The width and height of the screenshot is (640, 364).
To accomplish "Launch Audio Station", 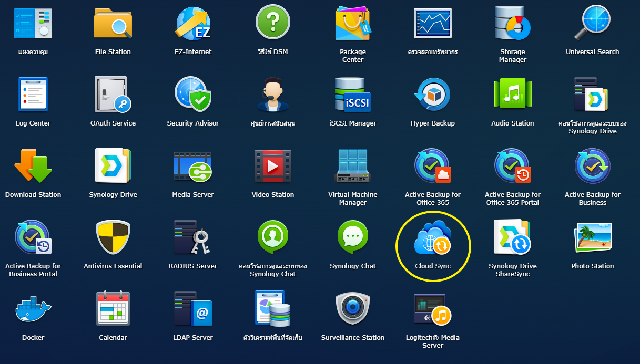I will click(x=513, y=95).
